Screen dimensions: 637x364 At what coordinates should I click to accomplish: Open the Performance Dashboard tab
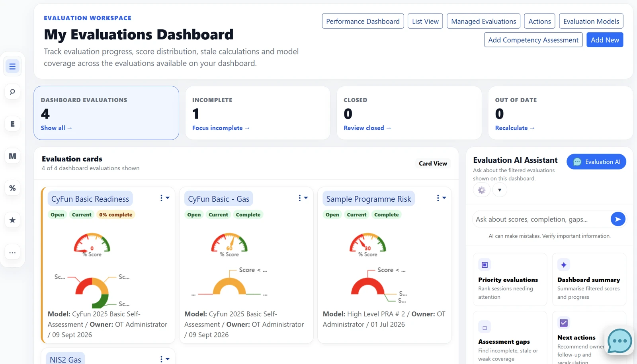point(363,21)
